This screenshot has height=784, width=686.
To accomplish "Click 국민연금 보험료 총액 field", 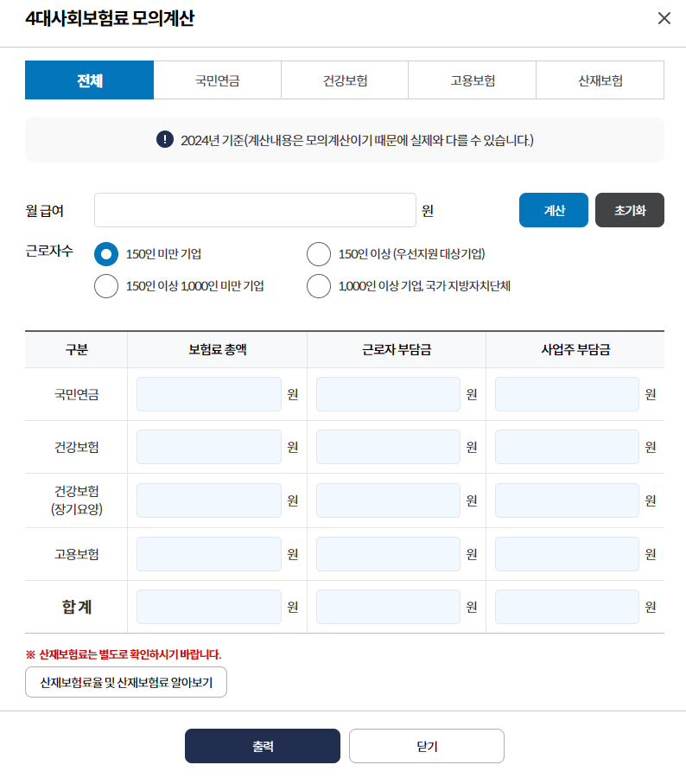I will (209, 394).
